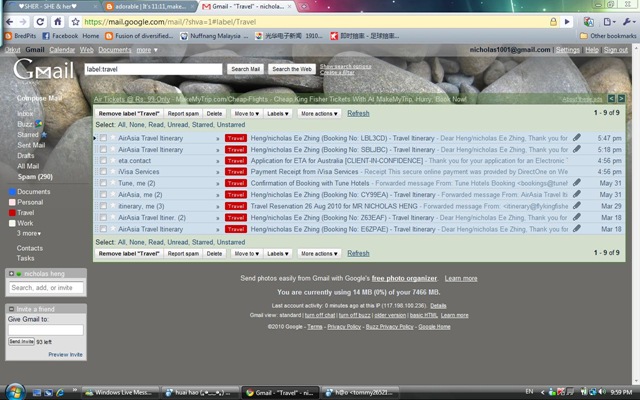Screen dimensions: 640x400
Task: Go to Chrome's home page icon
Action: [x=58, y=22]
